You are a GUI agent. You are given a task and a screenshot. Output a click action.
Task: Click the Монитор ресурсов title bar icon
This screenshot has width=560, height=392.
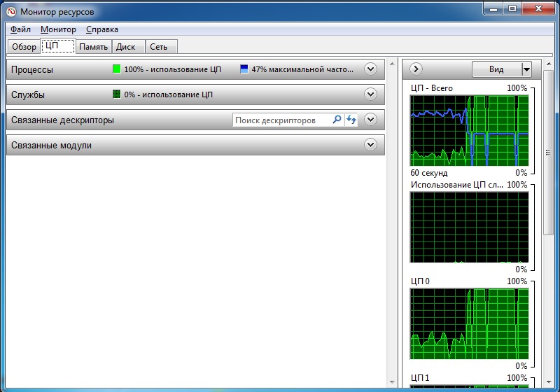[x=11, y=12]
